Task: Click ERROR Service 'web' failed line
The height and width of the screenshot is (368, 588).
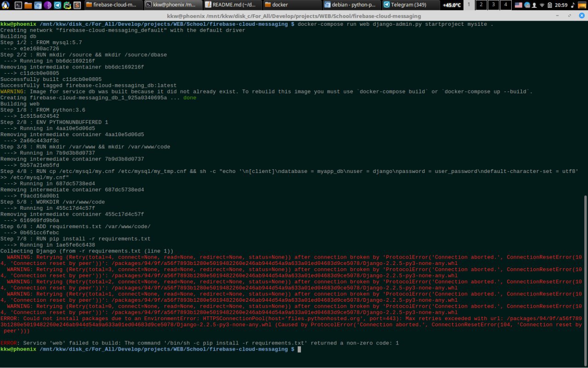Action: (199, 343)
